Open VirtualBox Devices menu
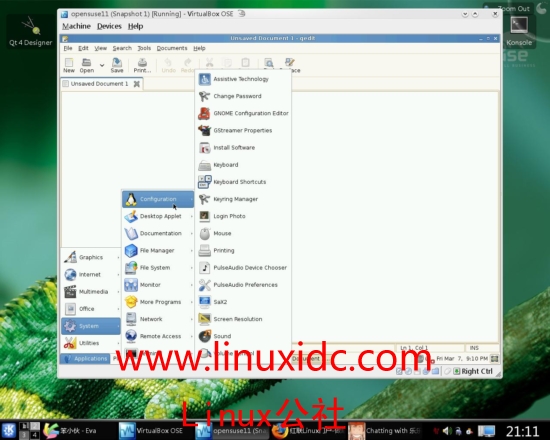 tap(109, 26)
